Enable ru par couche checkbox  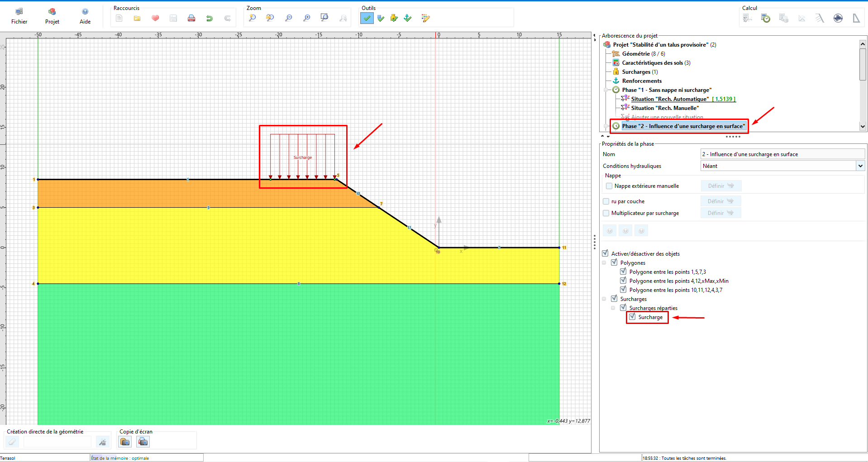pos(606,201)
